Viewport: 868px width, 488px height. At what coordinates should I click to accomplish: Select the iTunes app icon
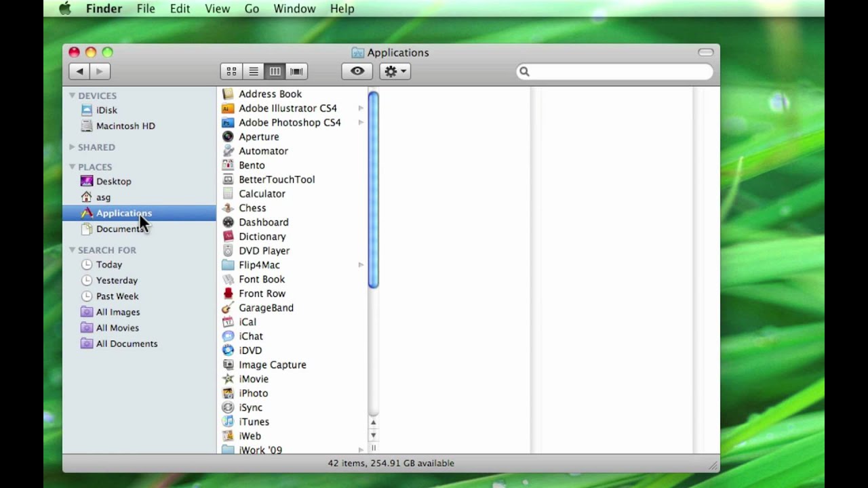[228, 422]
